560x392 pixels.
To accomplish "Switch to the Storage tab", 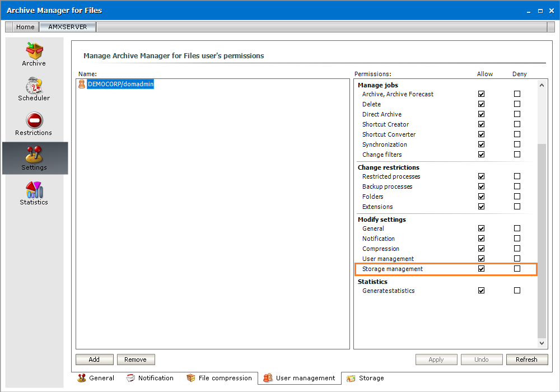I will pyautogui.click(x=365, y=378).
